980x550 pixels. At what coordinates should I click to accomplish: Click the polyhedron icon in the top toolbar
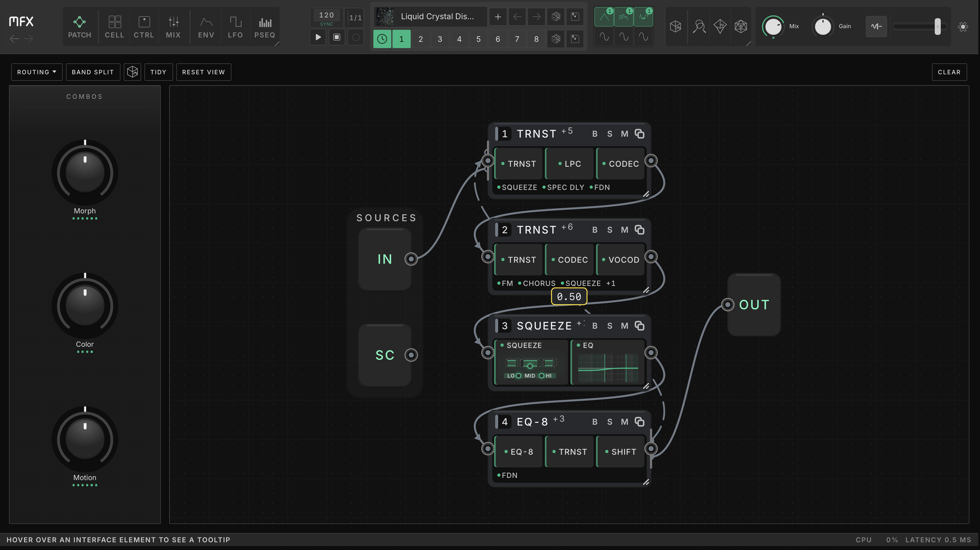(x=741, y=27)
